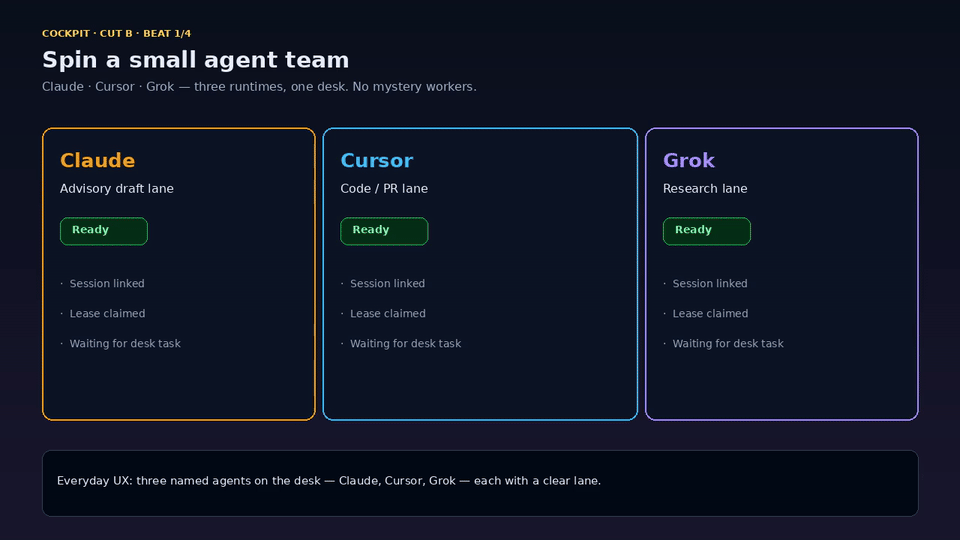Image resolution: width=960 pixels, height=540 pixels.
Task: Select the Claude card title
Action: [x=97, y=160]
